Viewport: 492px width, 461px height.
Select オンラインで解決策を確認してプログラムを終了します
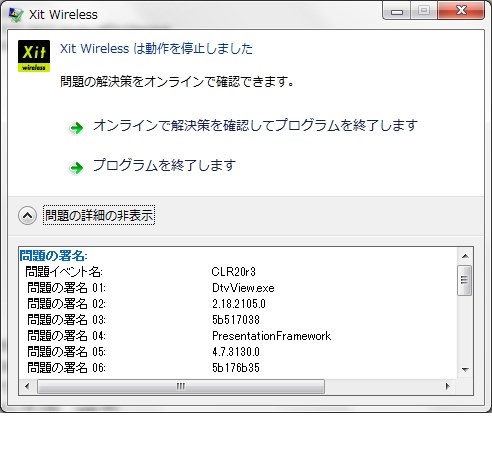255,125
